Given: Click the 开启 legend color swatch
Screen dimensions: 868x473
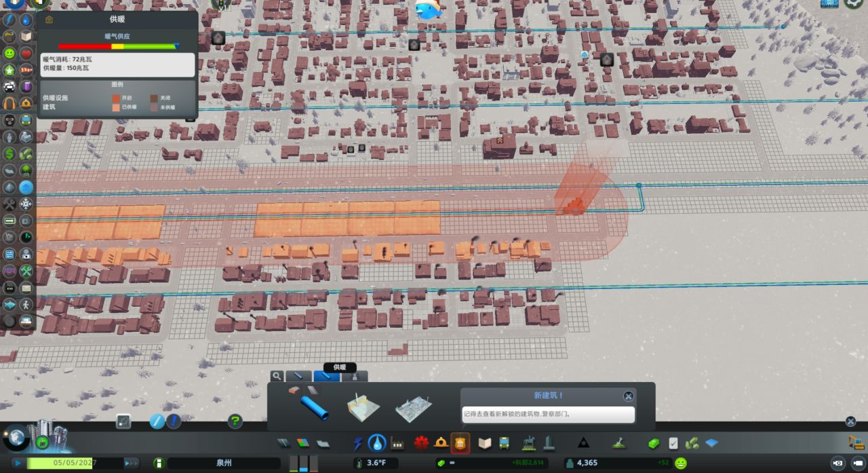Looking at the screenshot, I should [116, 98].
